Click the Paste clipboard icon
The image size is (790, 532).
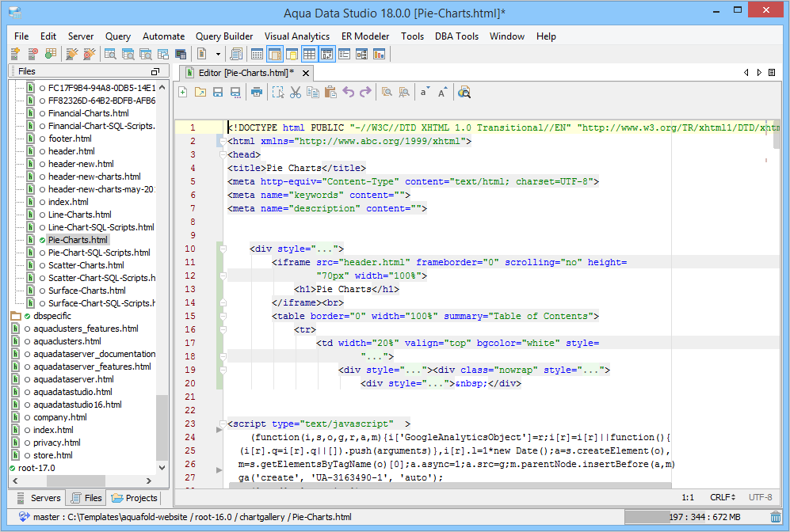coord(330,93)
